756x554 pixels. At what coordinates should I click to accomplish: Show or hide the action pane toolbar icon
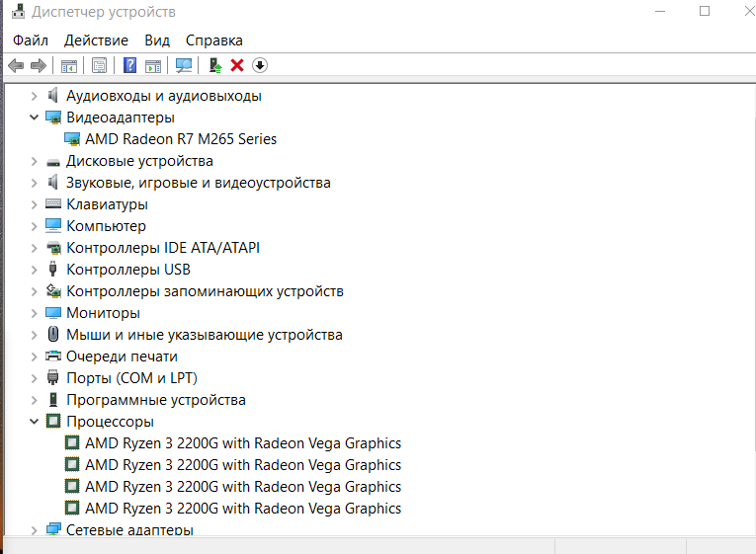[153, 65]
